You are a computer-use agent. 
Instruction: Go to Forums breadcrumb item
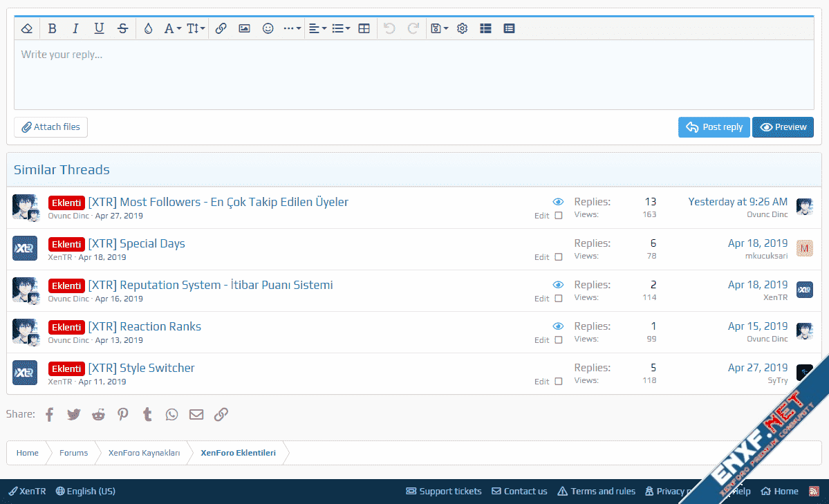73,453
